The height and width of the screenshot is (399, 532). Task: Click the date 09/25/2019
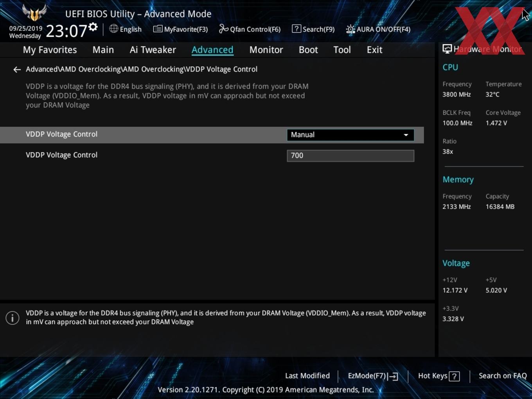pyautogui.click(x=26, y=29)
